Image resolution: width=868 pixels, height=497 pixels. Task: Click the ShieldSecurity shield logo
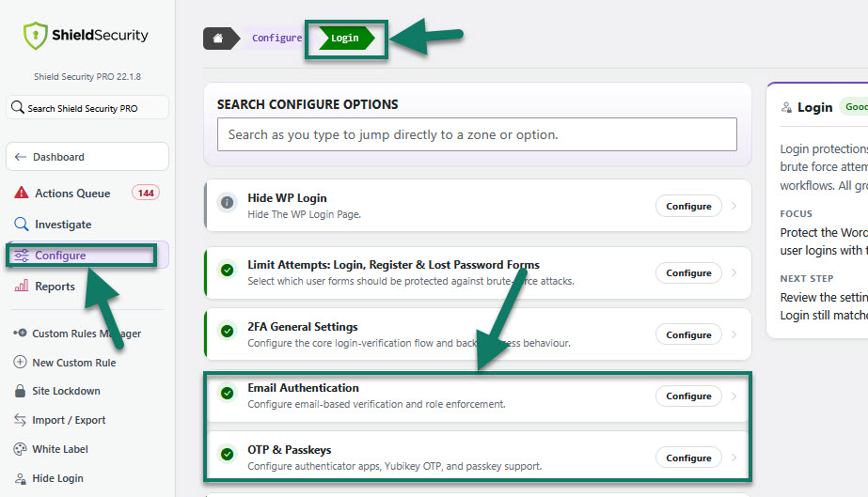tap(36, 36)
